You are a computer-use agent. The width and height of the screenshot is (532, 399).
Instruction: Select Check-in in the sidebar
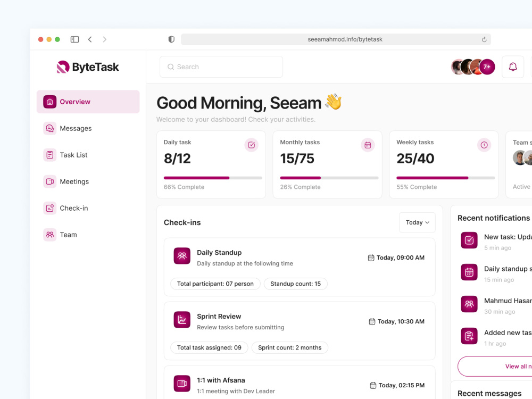pos(88,208)
